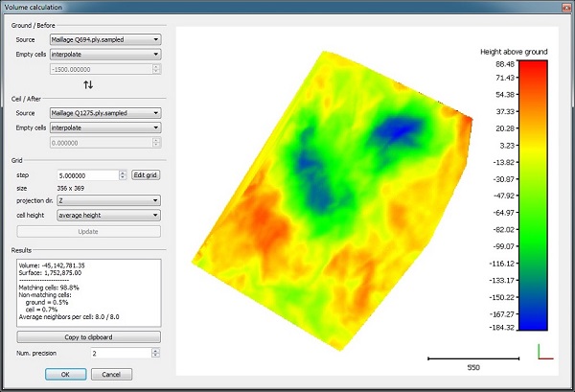Click Copy to clipboard button

coord(88,337)
